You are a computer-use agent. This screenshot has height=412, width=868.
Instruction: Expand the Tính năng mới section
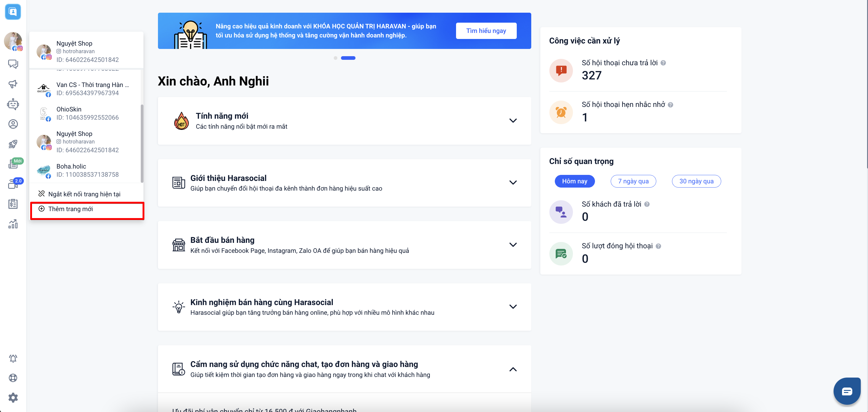click(x=513, y=121)
